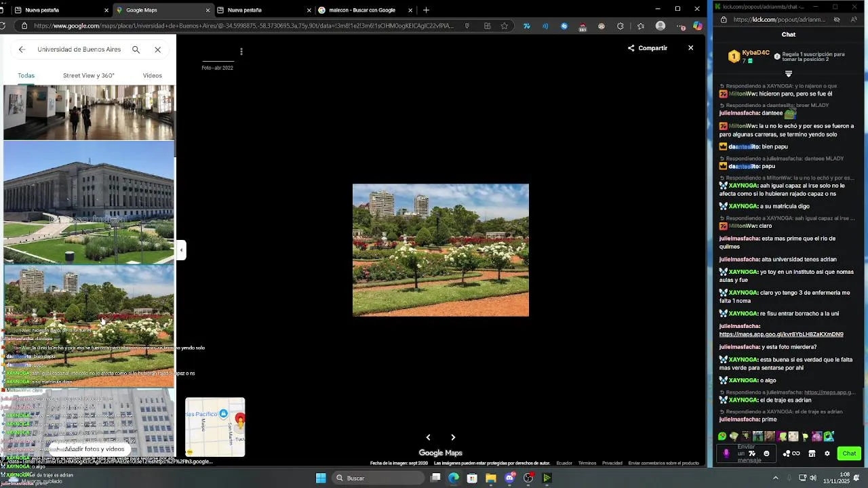Open Enviar comentarios sobre el producto link
This screenshot has height=488, width=868.
(663, 464)
